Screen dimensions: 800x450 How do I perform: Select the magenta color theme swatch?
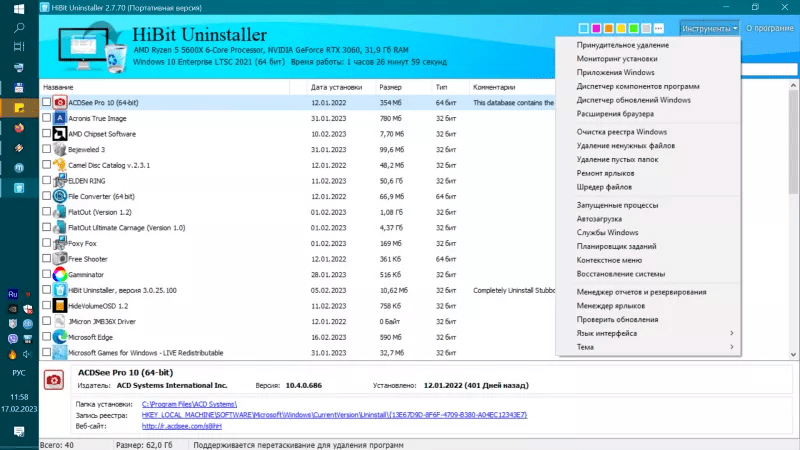click(x=596, y=29)
